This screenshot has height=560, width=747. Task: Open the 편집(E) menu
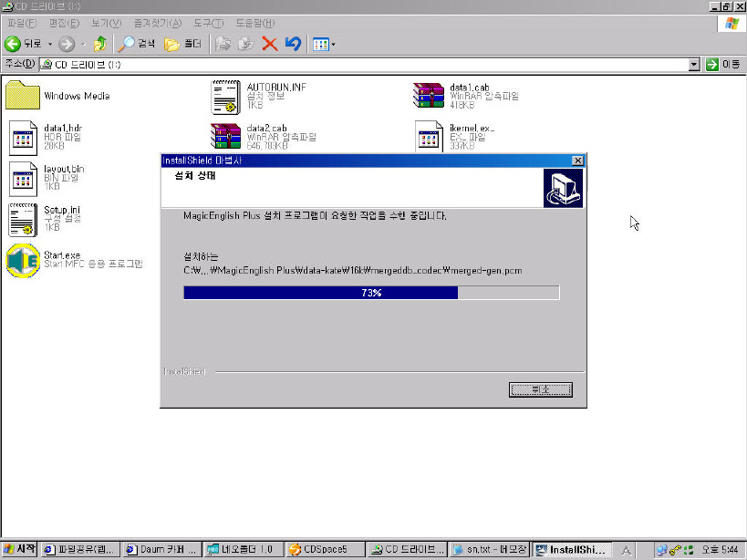[x=65, y=23]
